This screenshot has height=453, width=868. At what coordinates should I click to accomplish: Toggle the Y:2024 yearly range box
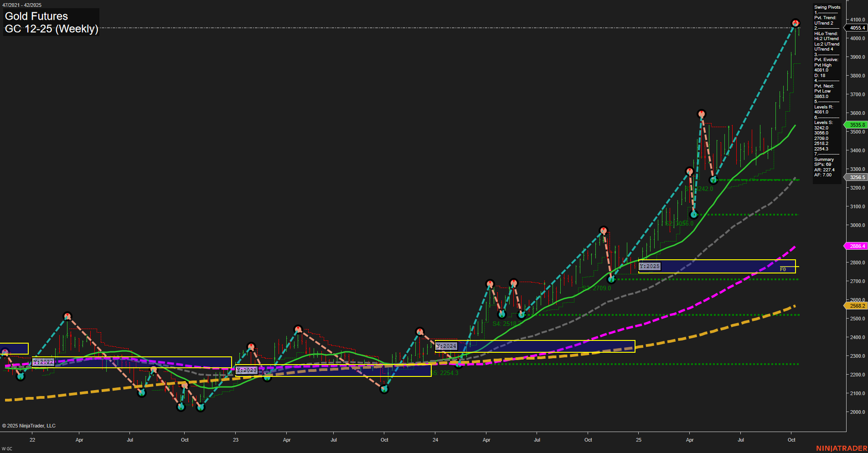[445, 346]
